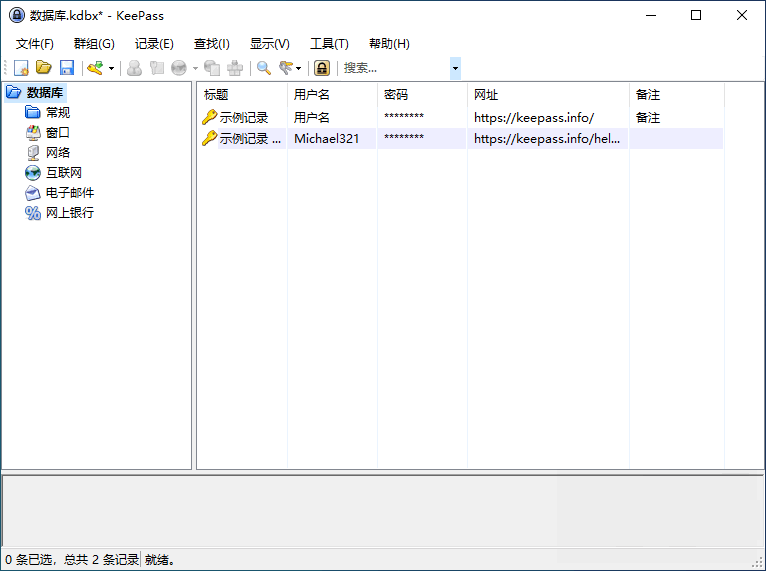The height and width of the screenshot is (571, 766).
Task: Click the 用户名 cell in first entry
Action: [x=312, y=118]
